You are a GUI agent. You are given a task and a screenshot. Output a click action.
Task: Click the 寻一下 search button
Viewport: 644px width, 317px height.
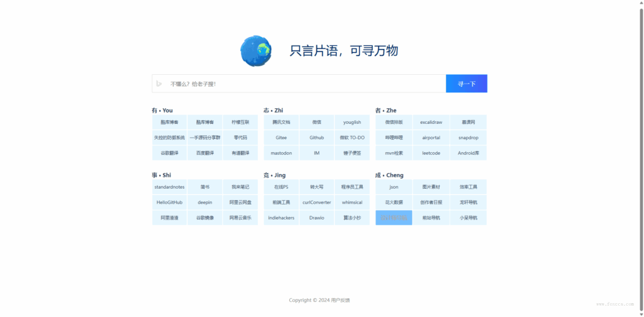click(x=467, y=84)
